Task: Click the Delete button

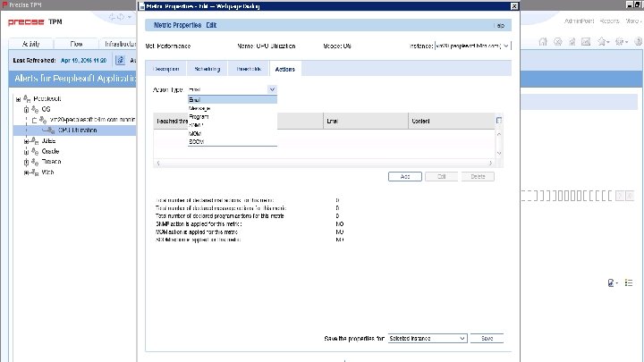Action: (478, 176)
